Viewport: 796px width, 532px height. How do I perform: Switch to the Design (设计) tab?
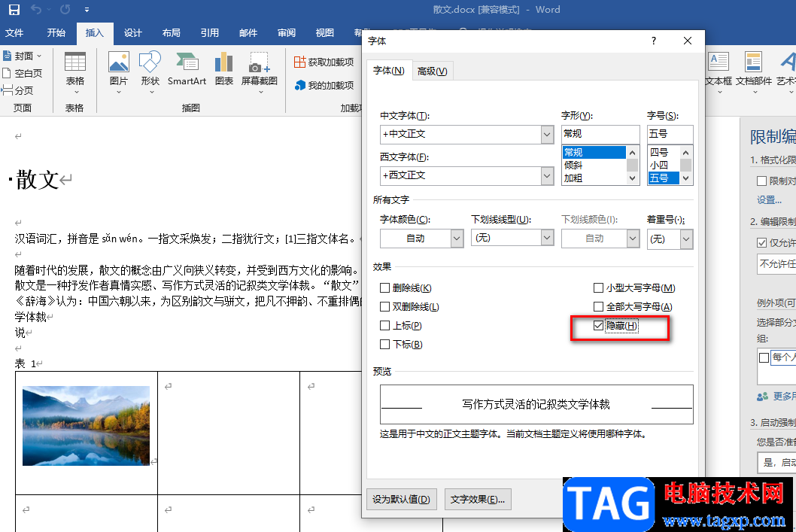[133, 33]
